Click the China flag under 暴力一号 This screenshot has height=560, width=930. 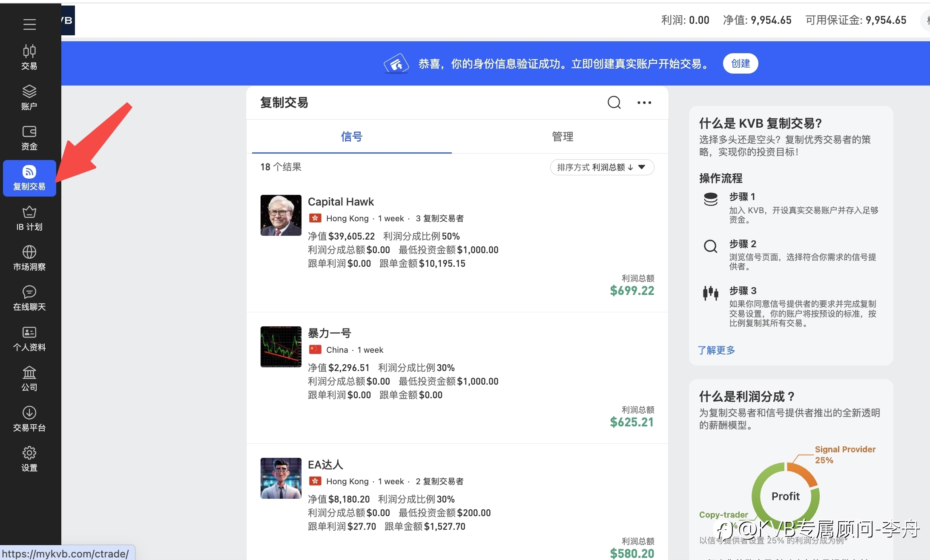315,350
